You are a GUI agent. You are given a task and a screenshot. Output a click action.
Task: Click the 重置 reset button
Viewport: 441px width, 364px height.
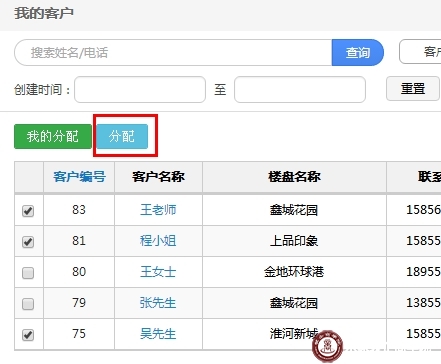coord(413,89)
